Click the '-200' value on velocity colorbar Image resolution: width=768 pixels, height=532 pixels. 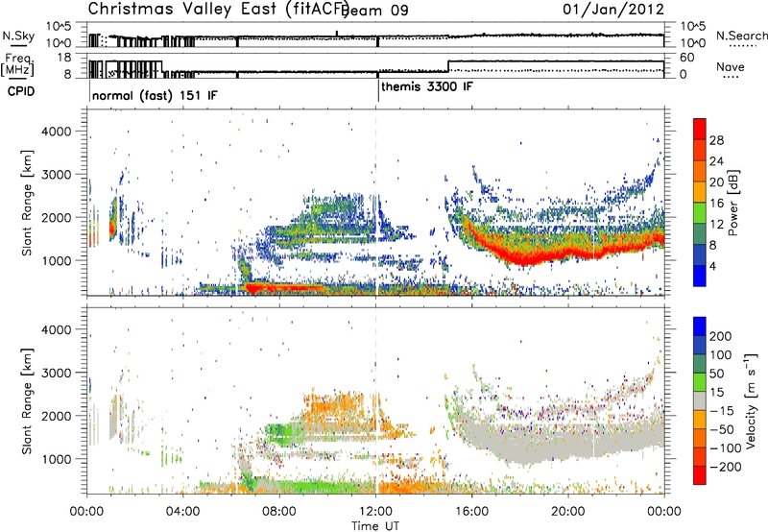(x=726, y=467)
